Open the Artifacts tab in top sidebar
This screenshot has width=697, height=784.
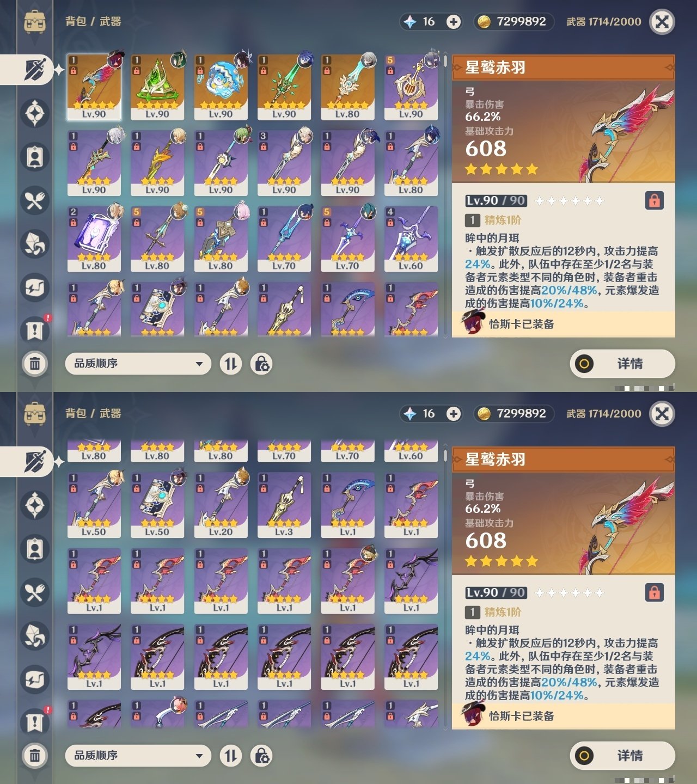pos(35,113)
